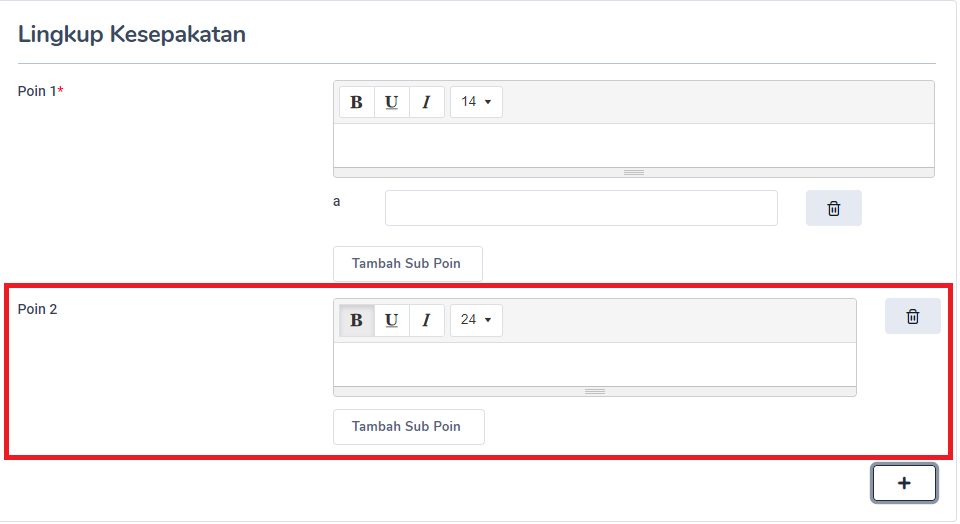
Task: Click the Bold icon in the Poin 2 toolbar
Action: point(357,320)
